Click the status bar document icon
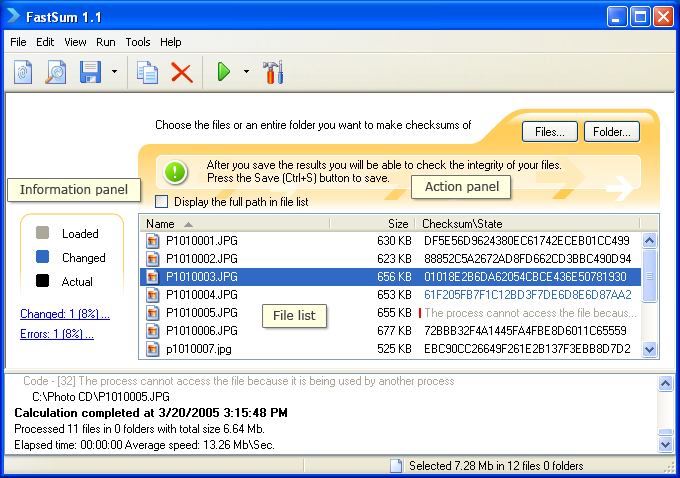 coord(396,466)
